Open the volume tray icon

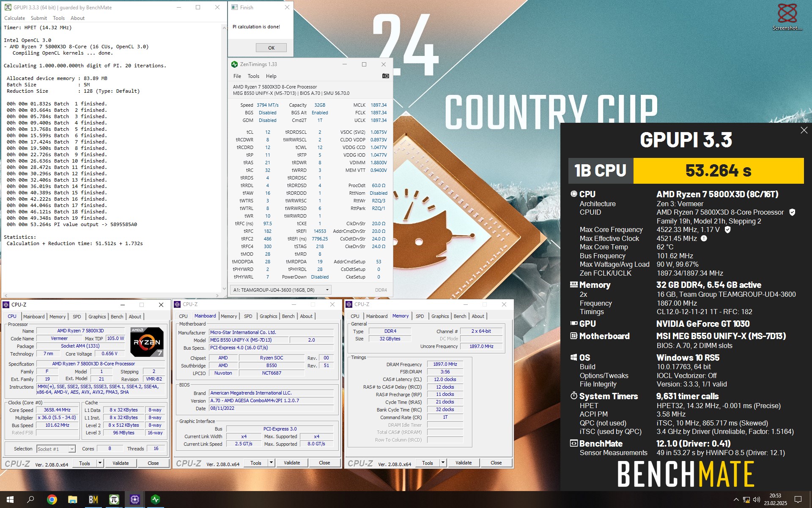tap(757, 500)
